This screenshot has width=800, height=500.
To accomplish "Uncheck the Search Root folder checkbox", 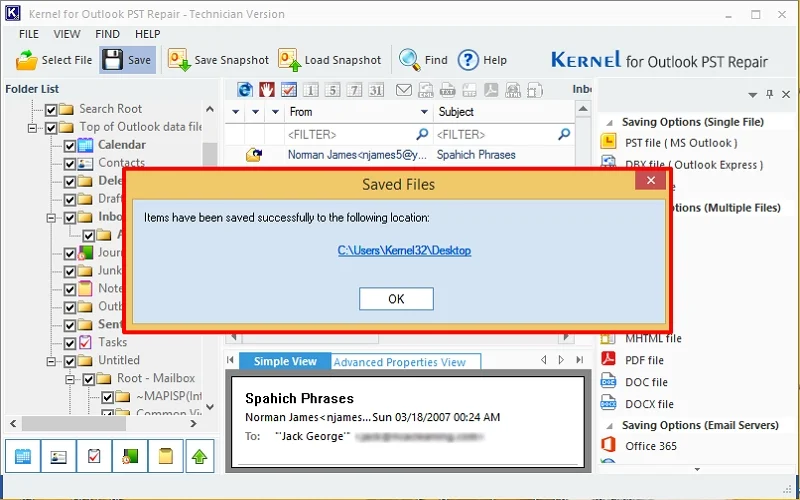I will (51, 109).
